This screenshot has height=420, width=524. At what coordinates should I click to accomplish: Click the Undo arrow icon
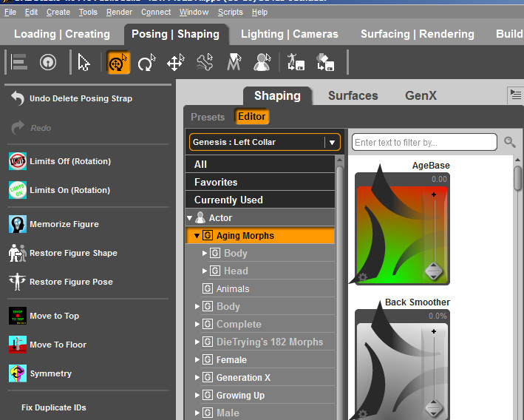click(18, 98)
